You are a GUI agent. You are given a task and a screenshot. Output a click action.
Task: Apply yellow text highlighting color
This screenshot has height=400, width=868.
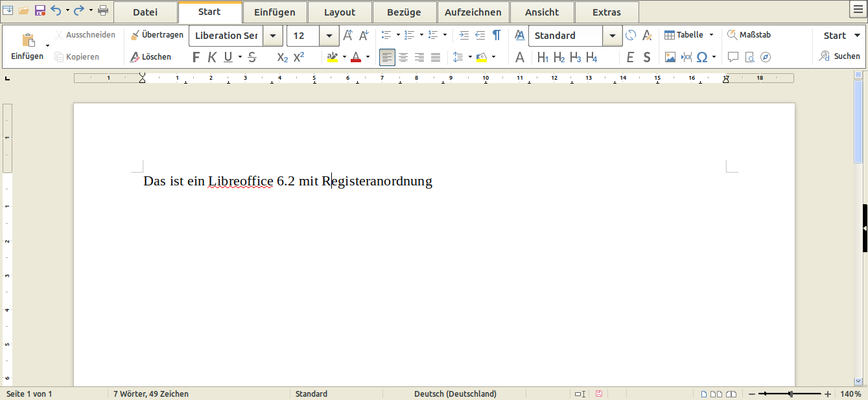tap(333, 57)
